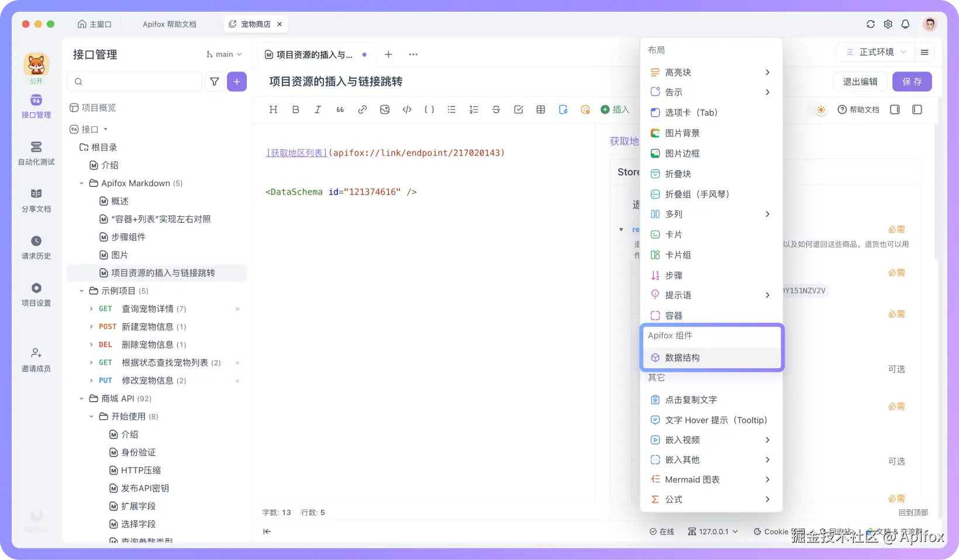The width and height of the screenshot is (959, 560).
Task: Collapse the Apifox Markdown folder
Action: (82, 183)
